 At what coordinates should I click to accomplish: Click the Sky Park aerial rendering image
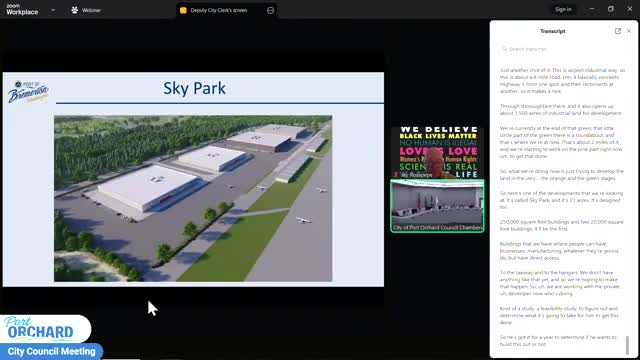193,198
